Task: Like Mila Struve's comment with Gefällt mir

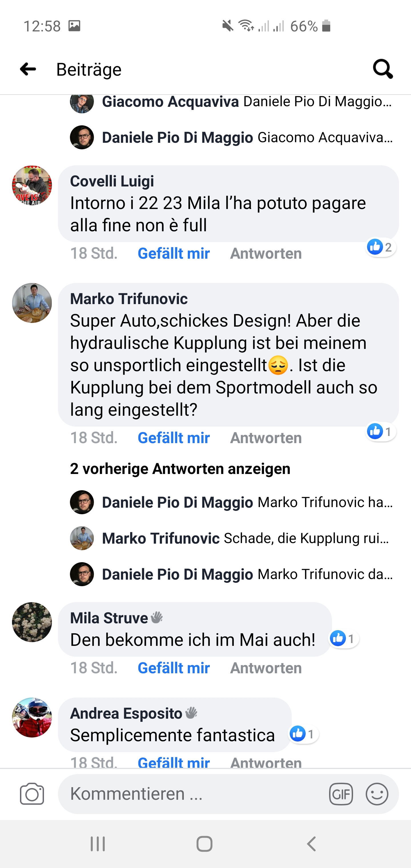Action: click(174, 668)
